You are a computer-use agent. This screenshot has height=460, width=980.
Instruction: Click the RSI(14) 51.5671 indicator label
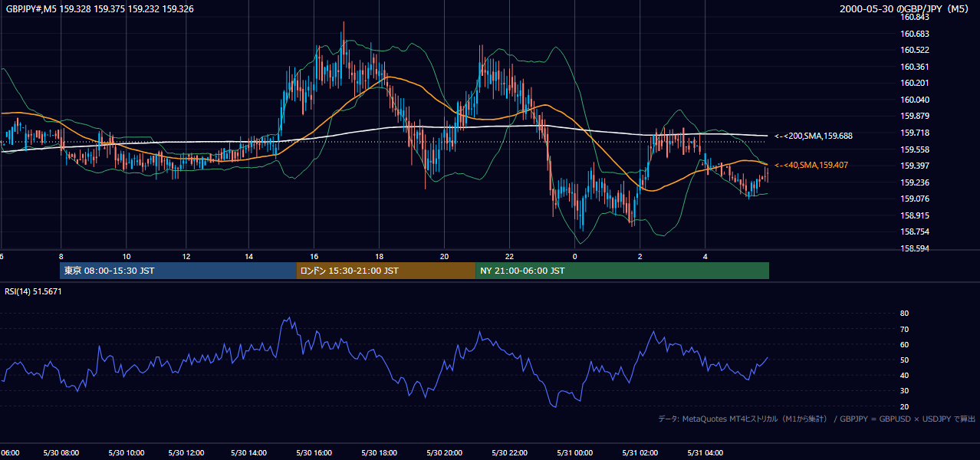pos(33,292)
